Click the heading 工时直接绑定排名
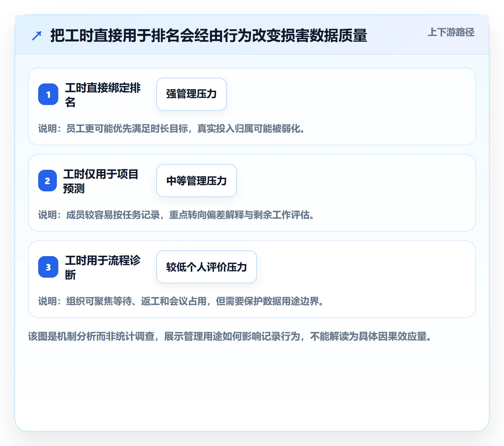504x446 pixels. (x=103, y=95)
